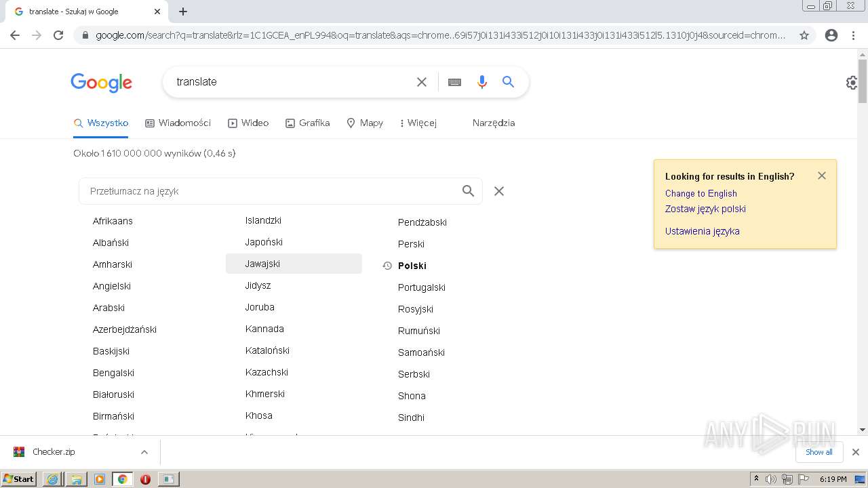Select Rosyjski language
The image size is (868, 488).
(416, 309)
